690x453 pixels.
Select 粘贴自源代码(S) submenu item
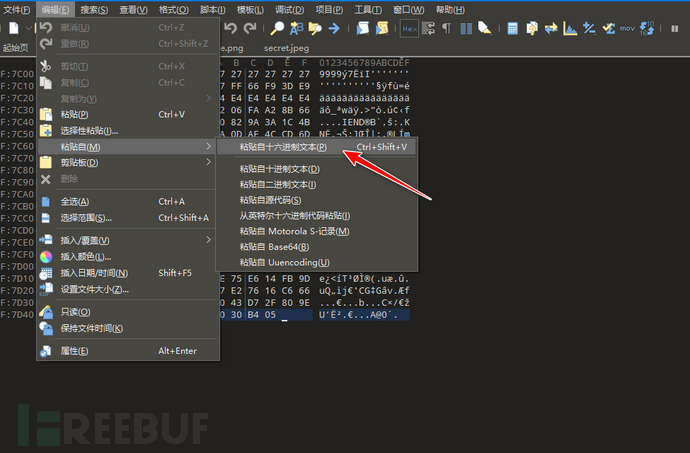point(316,200)
